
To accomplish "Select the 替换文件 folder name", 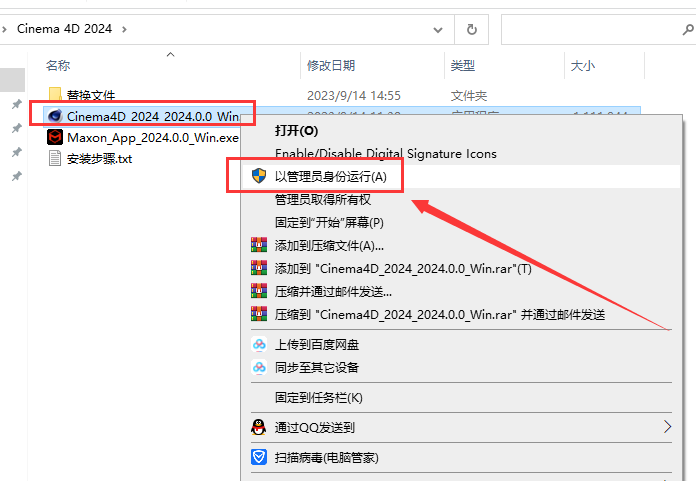I will tap(91, 95).
